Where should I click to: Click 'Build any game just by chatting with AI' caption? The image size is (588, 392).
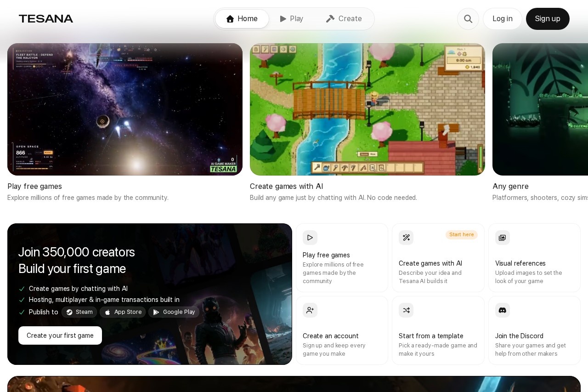pos(334,198)
